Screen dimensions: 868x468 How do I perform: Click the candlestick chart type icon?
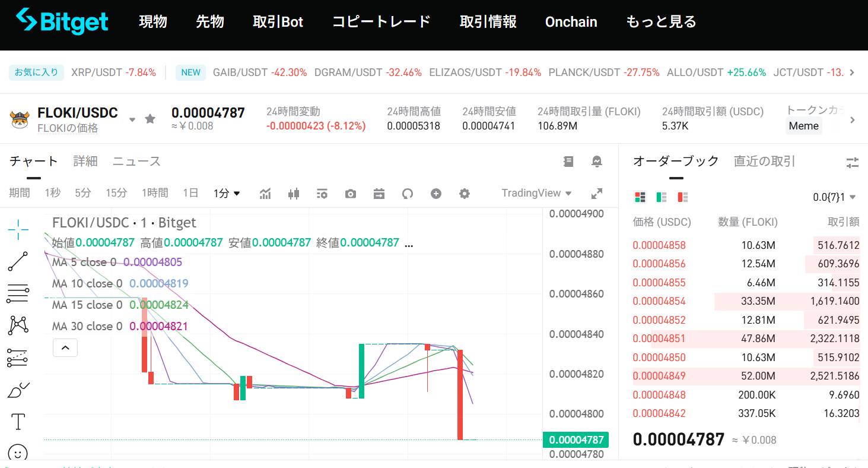point(294,194)
